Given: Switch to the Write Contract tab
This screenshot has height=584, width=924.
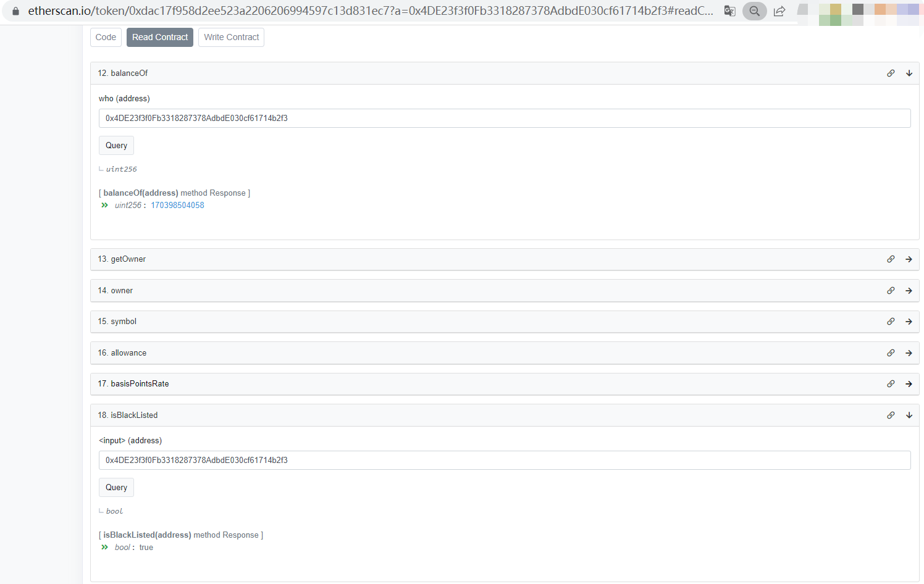Looking at the screenshot, I should pyautogui.click(x=231, y=37).
